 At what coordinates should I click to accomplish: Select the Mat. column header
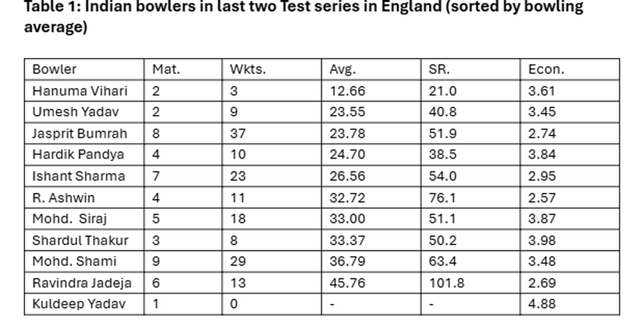pos(166,69)
